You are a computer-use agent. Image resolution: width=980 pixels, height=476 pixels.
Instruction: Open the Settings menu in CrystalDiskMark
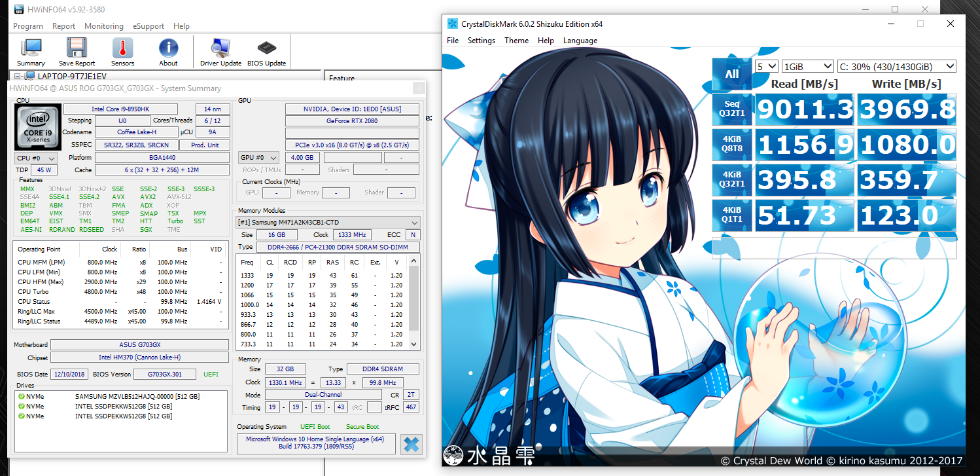[481, 41]
